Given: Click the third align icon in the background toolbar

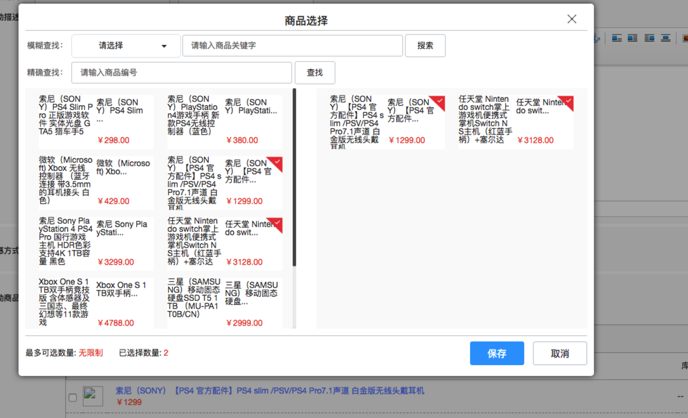Looking at the screenshot, I should 649,38.
